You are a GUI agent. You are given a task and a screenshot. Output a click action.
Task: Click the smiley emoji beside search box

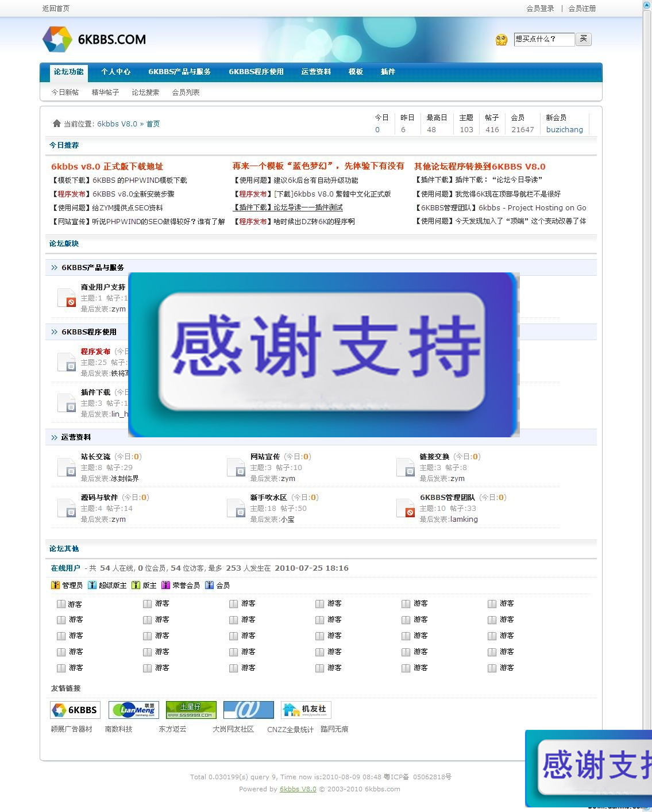click(501, 40)
